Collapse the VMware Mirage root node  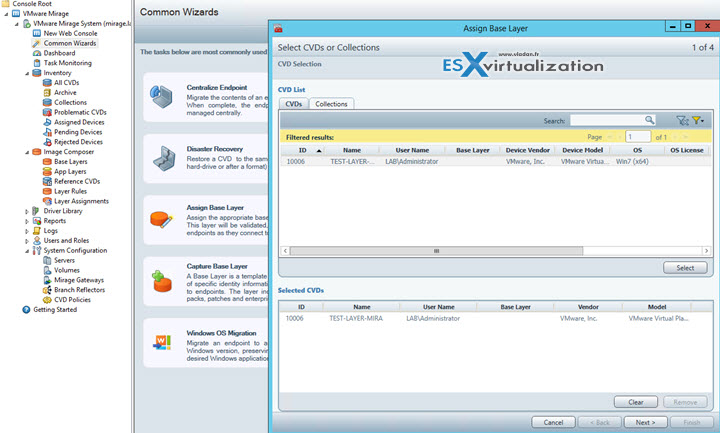coord(6,14)
